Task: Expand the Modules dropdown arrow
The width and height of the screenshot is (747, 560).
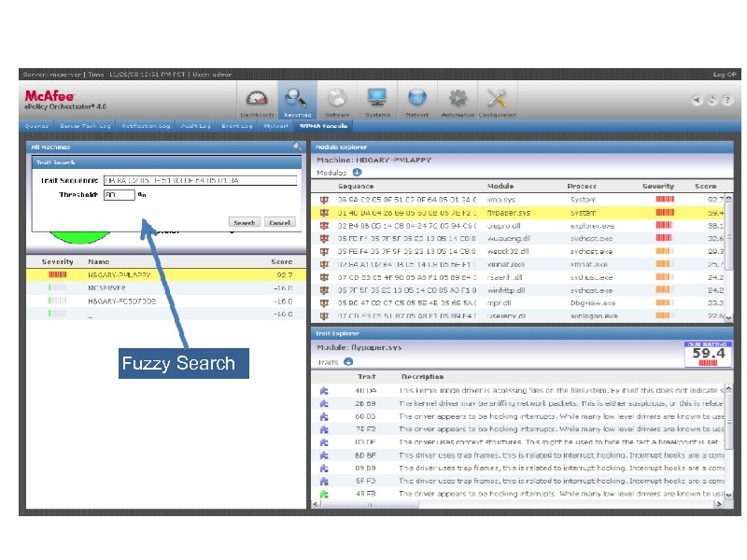Action: click(358, 173)
